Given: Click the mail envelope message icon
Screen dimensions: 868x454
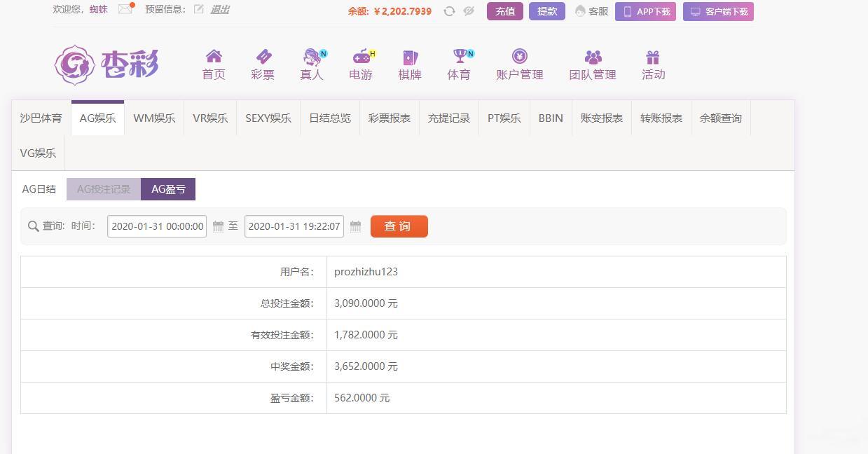Looking at the screenshot, I should [125, 9].
